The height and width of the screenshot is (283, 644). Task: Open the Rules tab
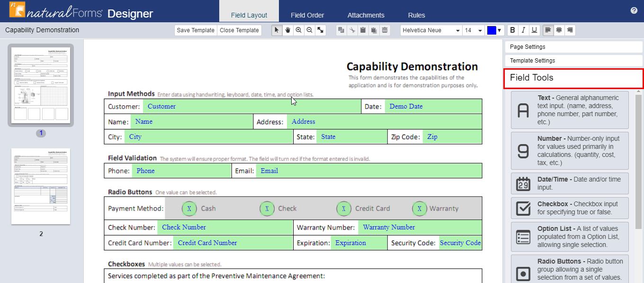(x=416, y=15)
